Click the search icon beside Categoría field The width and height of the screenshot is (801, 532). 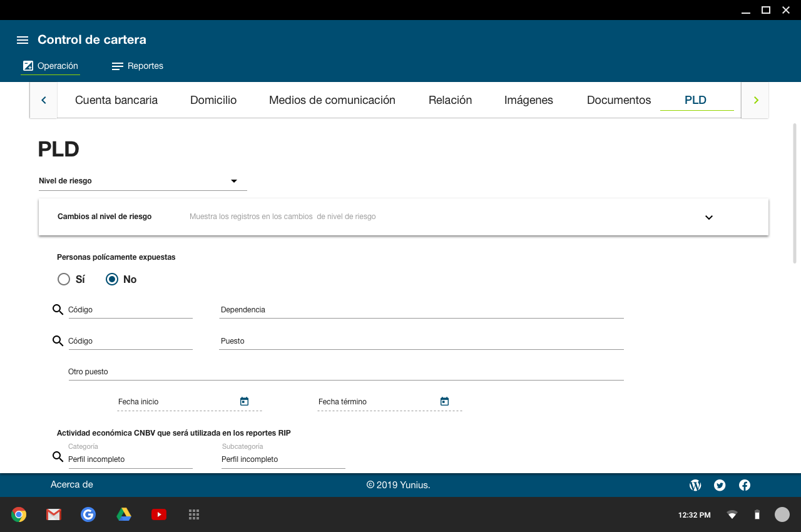pyautogui.click(x=58, y=457)
